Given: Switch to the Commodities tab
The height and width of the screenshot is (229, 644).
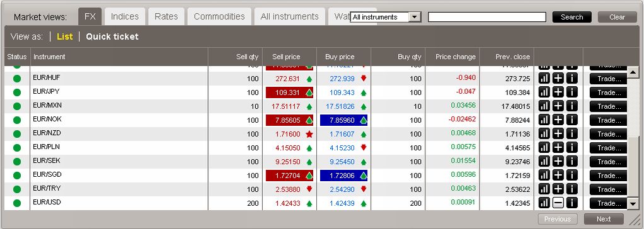Looking at the screenshot, I should (219, 16).
